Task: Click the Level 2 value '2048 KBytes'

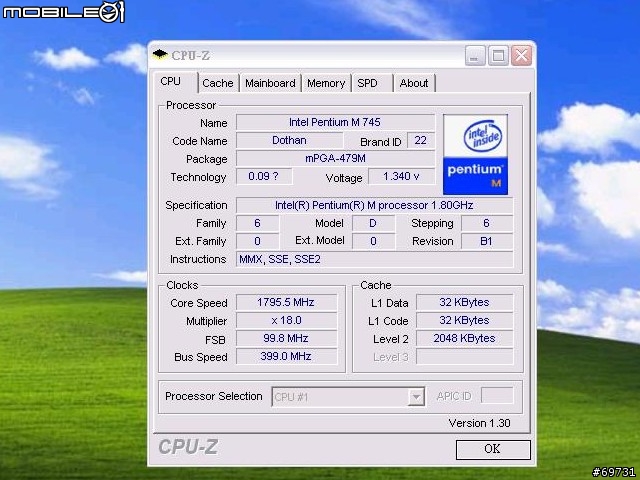Action: pos(464,338)
